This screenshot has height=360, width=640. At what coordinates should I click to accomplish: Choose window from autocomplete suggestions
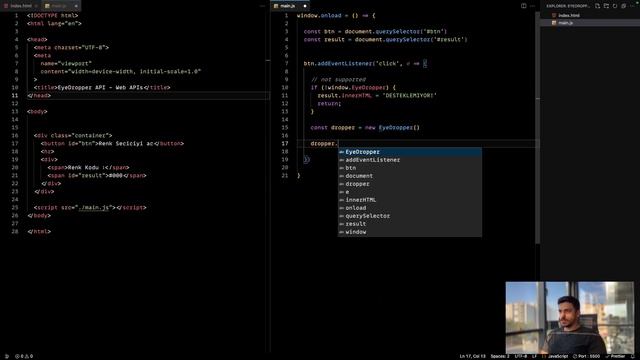coord(410,232)
